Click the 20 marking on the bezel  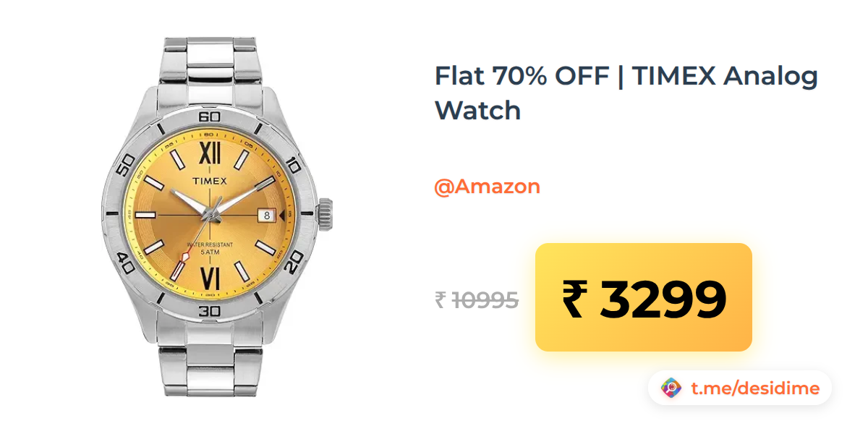pyautogui.click(x=294, y=264)
